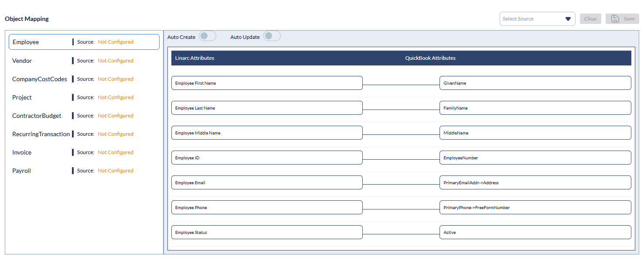Click the GivenName QuickBook attribute field

point(535,83)
